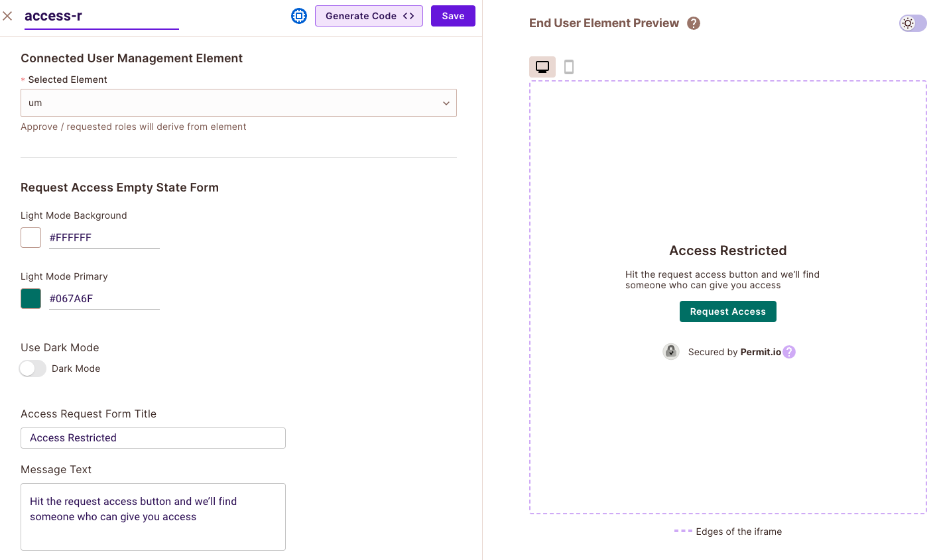Click the #FFFFFF background hex field
Image resolution: width=935 pixels, height=560 pixels.
point(104,237)
